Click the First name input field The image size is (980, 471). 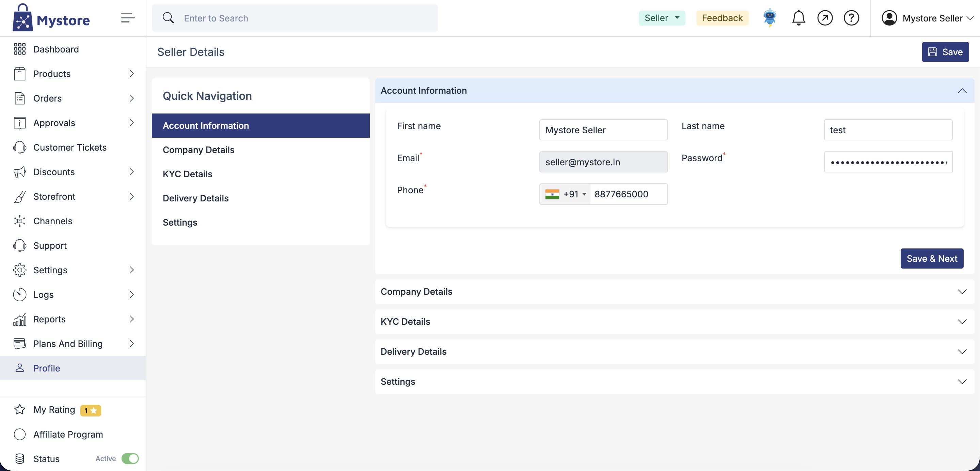603,130
